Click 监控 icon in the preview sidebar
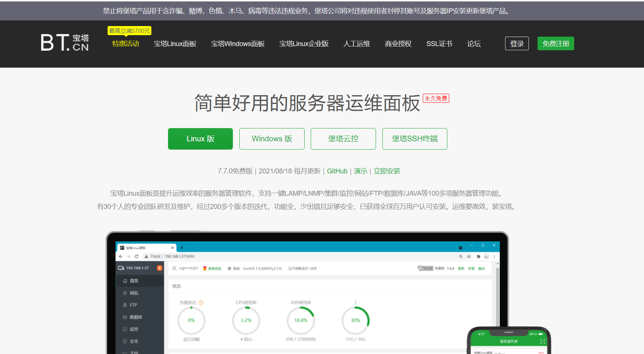The height and width of the screenshot is (354, 644). (125, 329)
